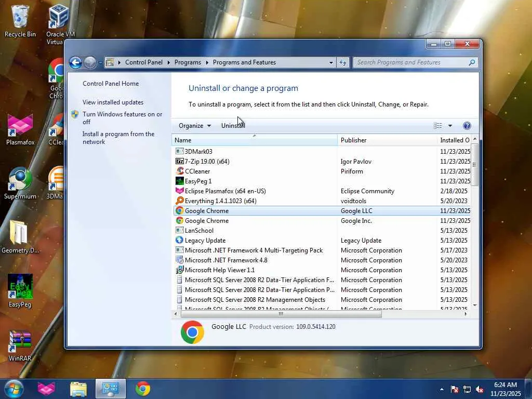Select Microsoft .NET Framework 4.8 row
532x399 pixels.
click(322, 260)
